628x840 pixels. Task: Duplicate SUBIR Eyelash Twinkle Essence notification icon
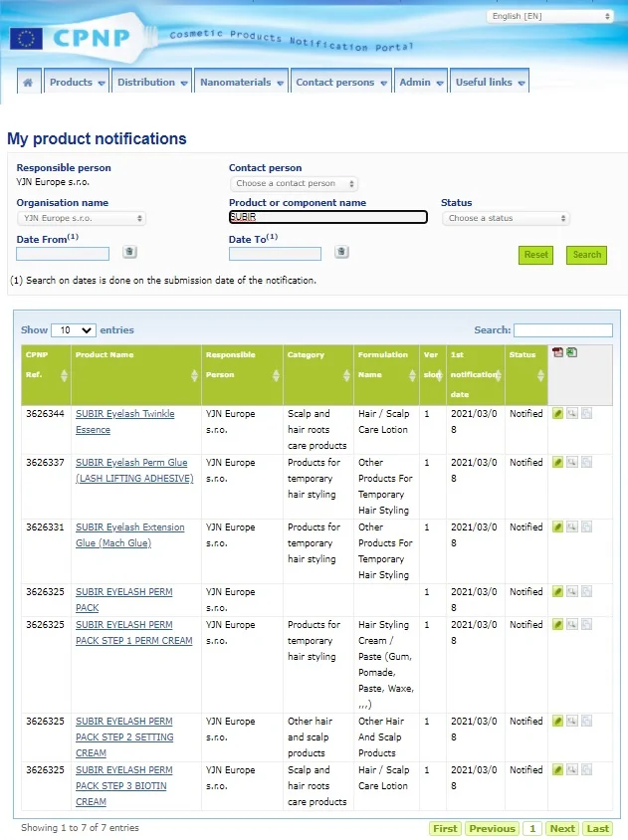[587, 414]
